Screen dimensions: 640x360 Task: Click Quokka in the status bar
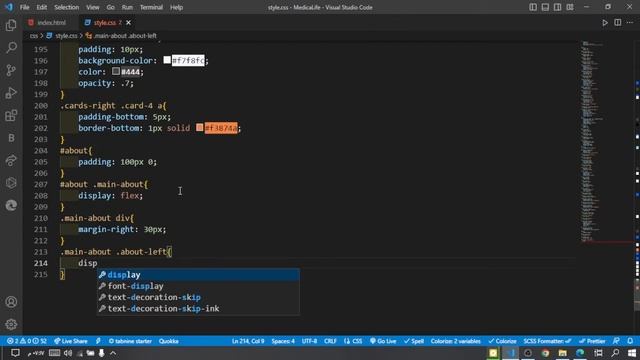169,341
